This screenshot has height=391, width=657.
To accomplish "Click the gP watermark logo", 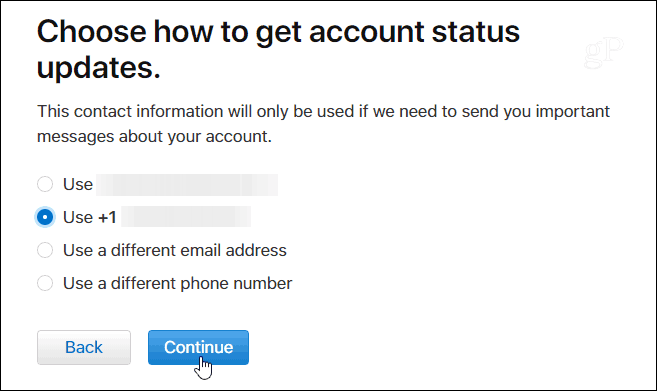I will pyautogui.click(x=603, y=52).
